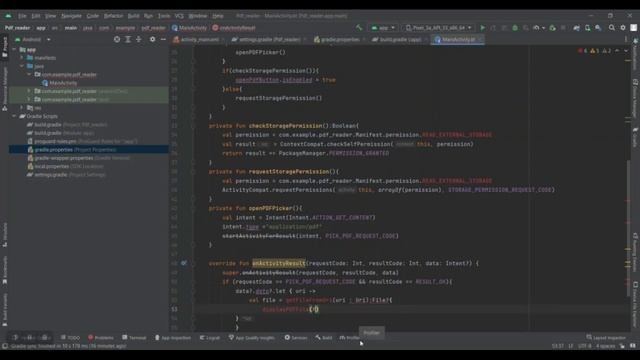The width and height of the screenshot is (640, 360).
Task: Collapse the Gradle Scripts node
Action: coord(15,116)
